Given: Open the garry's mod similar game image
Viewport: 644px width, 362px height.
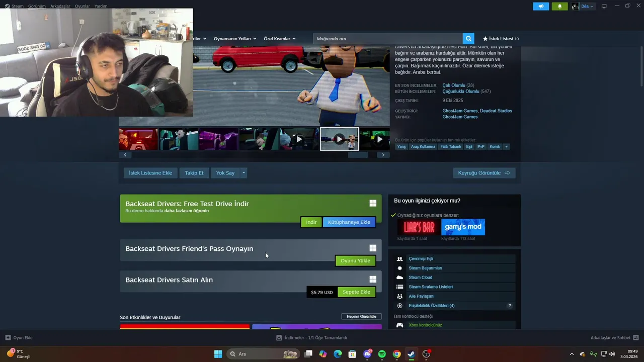Looking at the screenshot, I should tap(463, 227).
